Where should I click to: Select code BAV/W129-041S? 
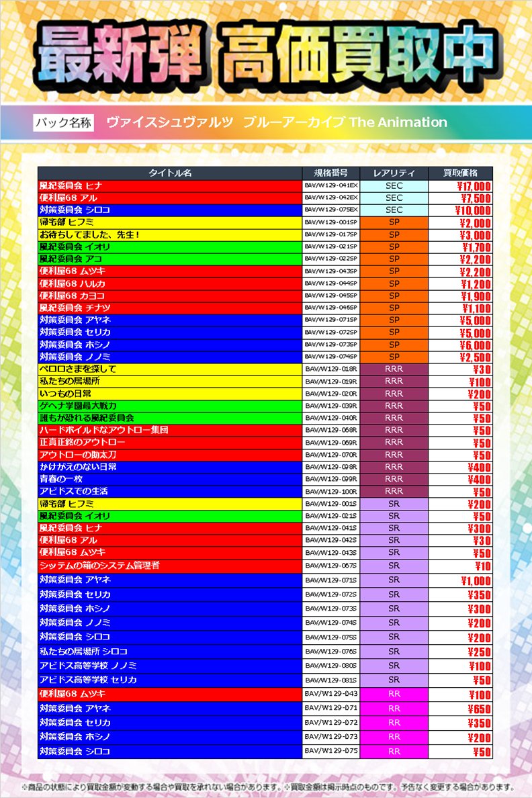click(x=331, y=528)
